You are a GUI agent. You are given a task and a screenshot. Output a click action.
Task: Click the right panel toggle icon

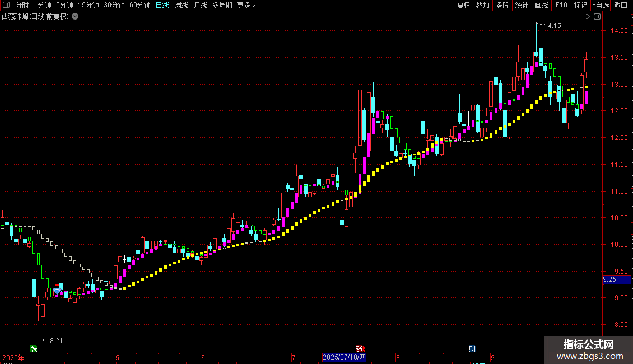coord(597,17)
